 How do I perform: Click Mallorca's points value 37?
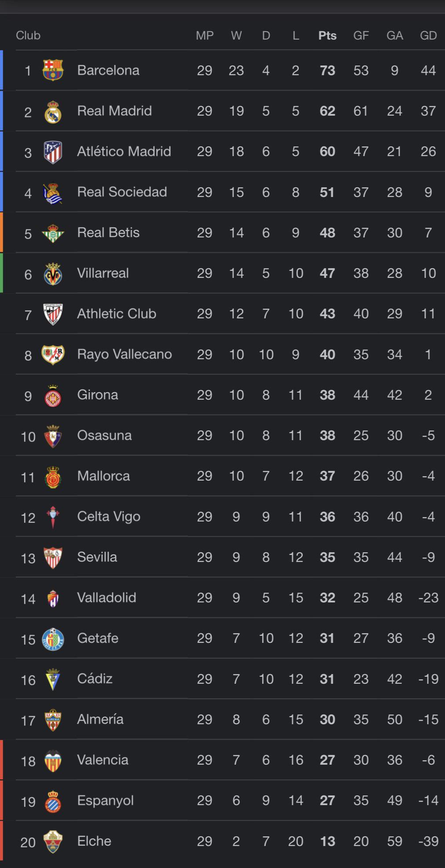tap(327, 476)
